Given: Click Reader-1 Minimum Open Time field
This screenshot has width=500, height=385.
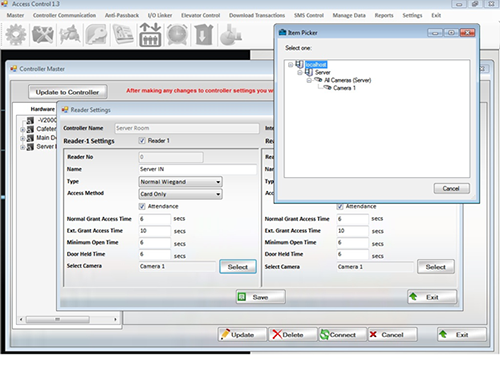Looking at the screenshot, I should point(155,243).
